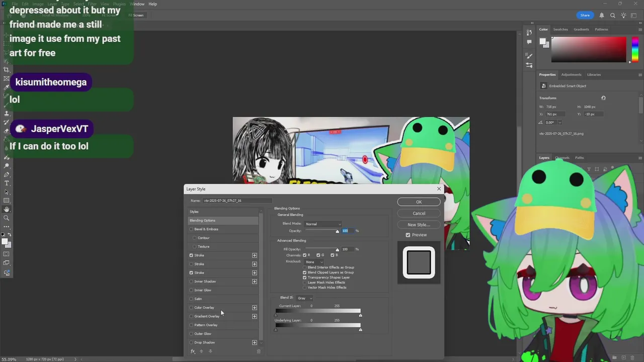Open the Brush Settings panel icon

click(529, 65)
